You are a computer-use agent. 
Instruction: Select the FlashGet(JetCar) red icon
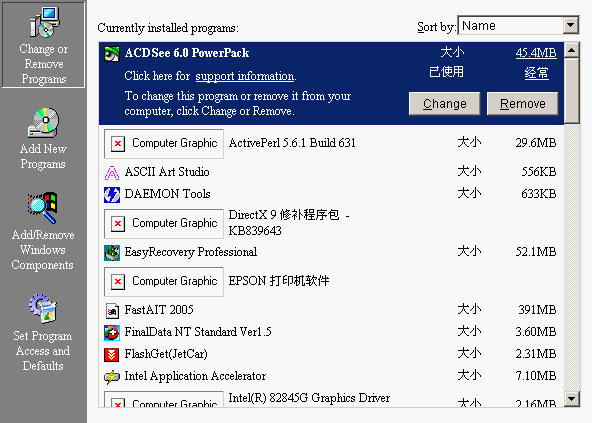[x=112, y=355]
